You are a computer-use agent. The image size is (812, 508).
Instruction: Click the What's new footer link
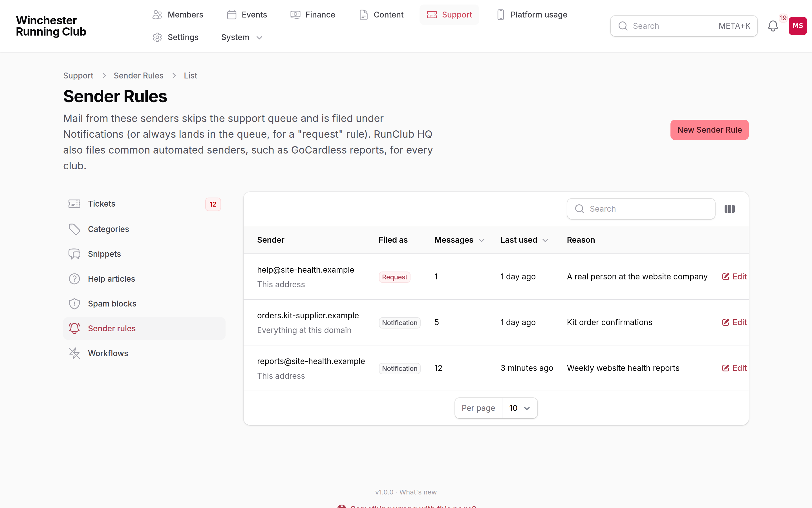418,492
